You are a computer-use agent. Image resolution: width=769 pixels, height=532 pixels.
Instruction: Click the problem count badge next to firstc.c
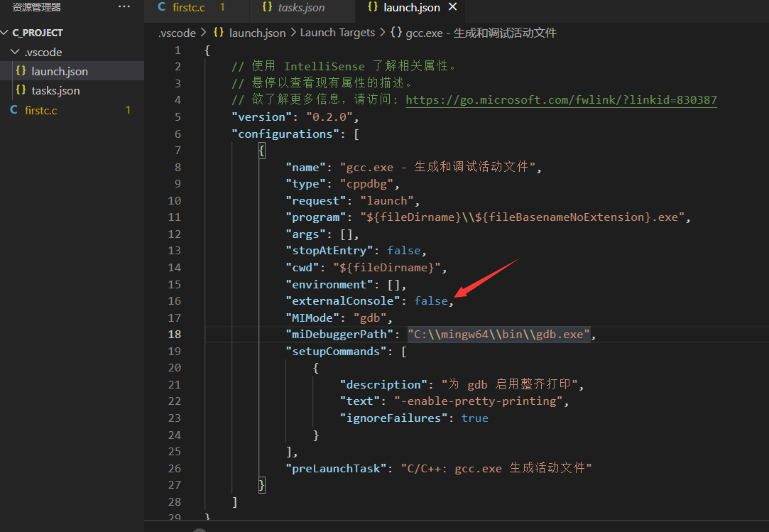(128, 110)
